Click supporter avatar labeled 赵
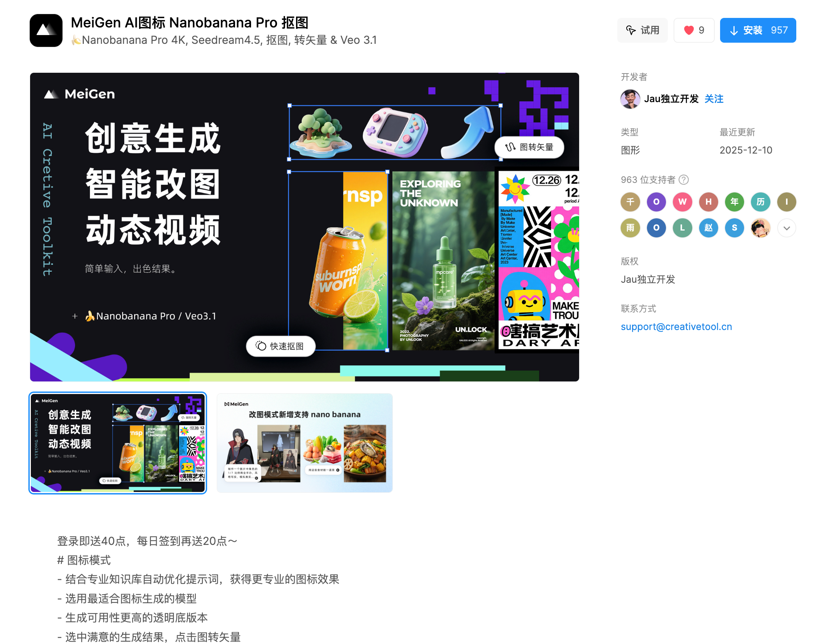The height and width of the screenshot is (644, 826). tap(708, 228)
